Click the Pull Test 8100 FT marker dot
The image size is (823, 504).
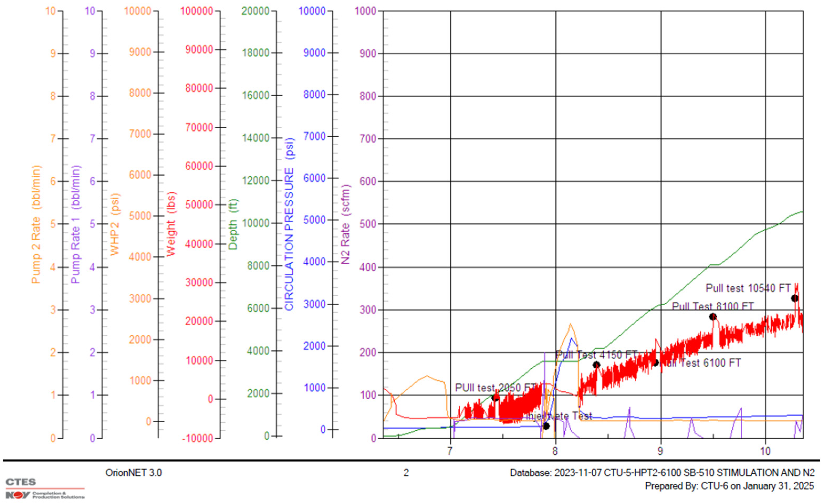713,317
